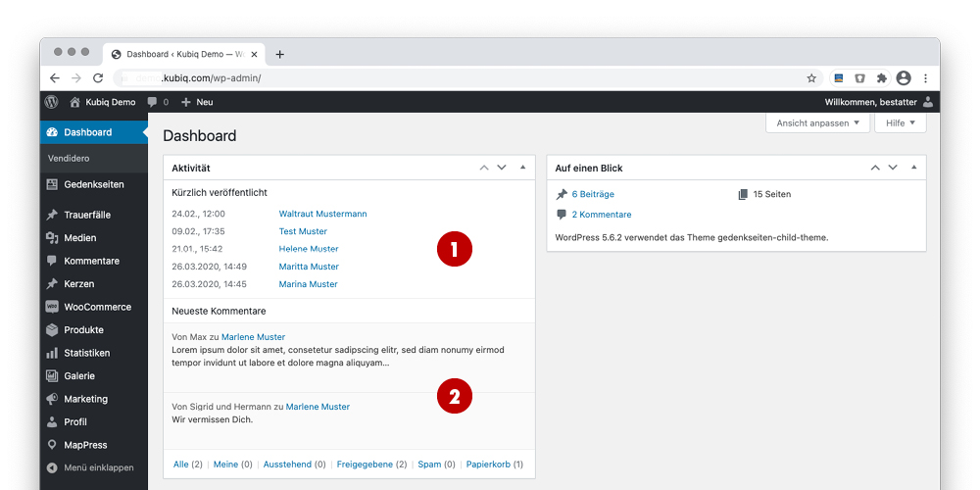Screen dimensions: 980x490
Task: Move the Aktivität panel down with the chevron
Action: click(x=502, y=168)
